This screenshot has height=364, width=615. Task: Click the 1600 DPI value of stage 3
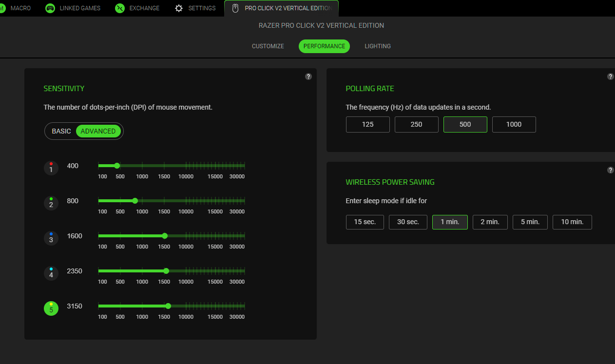point(75,236)
